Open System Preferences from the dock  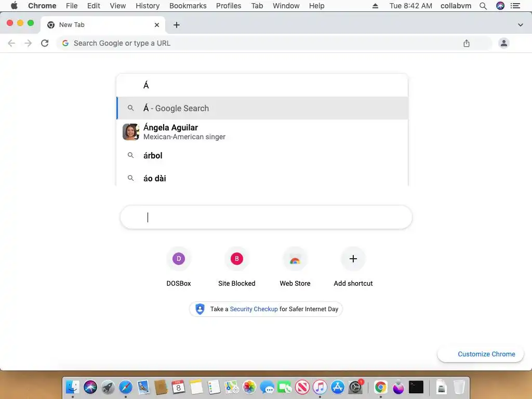click(355, 387)
